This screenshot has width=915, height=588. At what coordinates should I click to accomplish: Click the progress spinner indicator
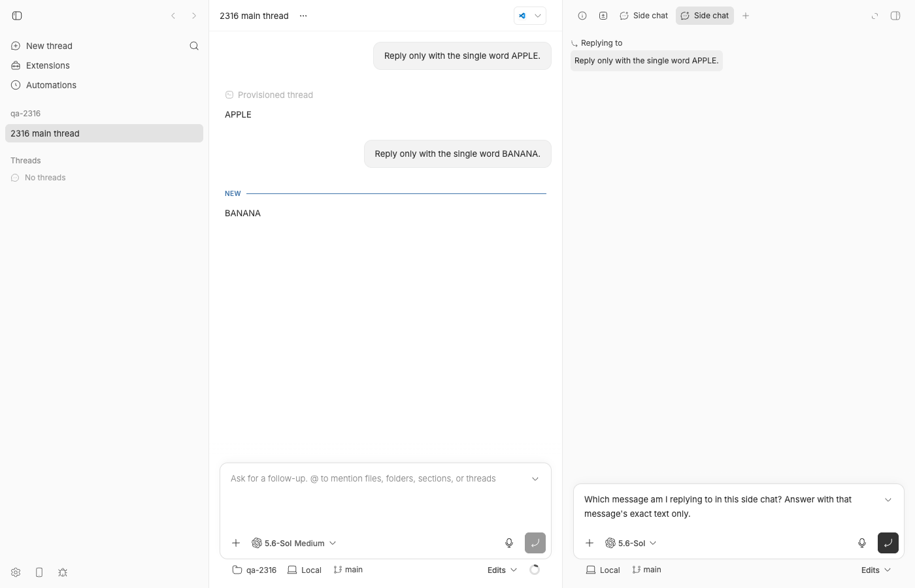tap(535, 570)
